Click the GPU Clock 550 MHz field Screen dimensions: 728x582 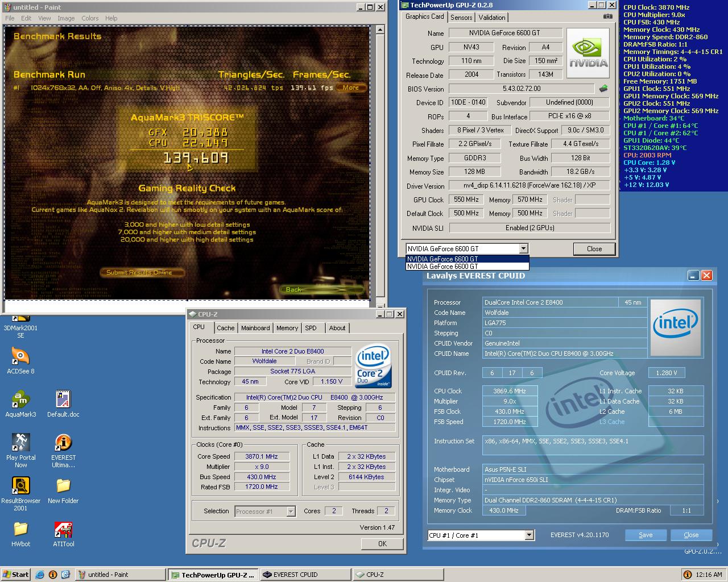[x=466, y=200]
